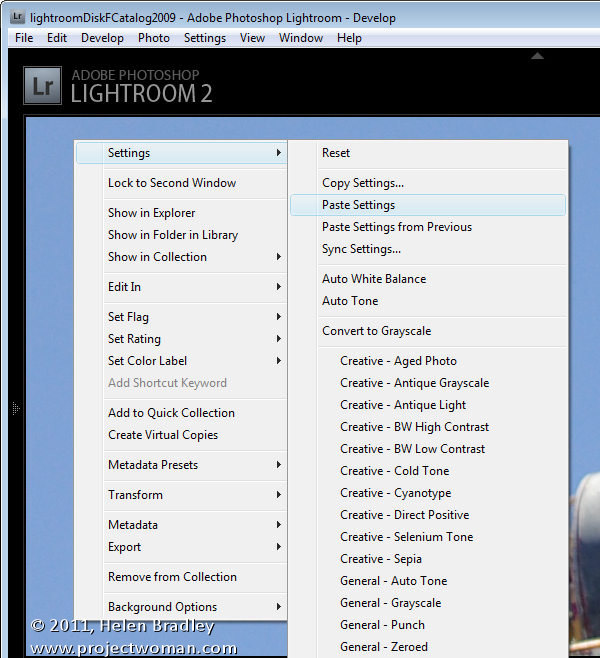Image resolution: width=600 pixels, height=658 pixels.
Task: Apply Auto White Balance
Action: pos(428,279)
